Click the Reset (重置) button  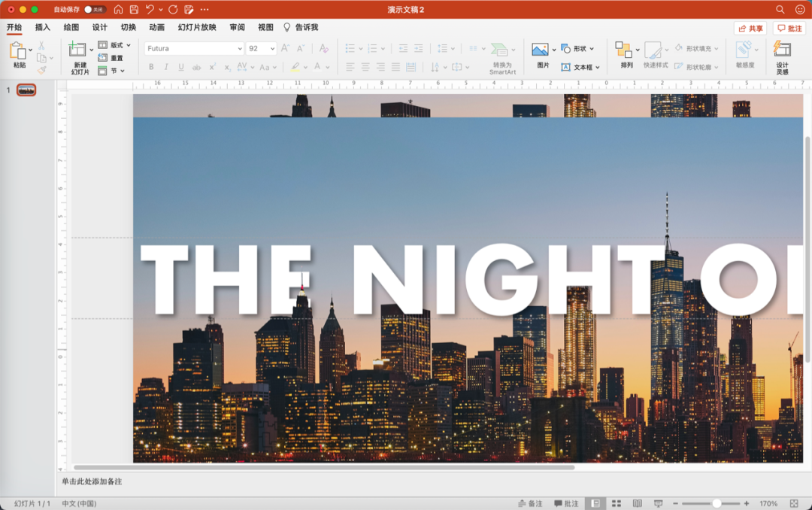pyautogui.click(x=111, y=58)
